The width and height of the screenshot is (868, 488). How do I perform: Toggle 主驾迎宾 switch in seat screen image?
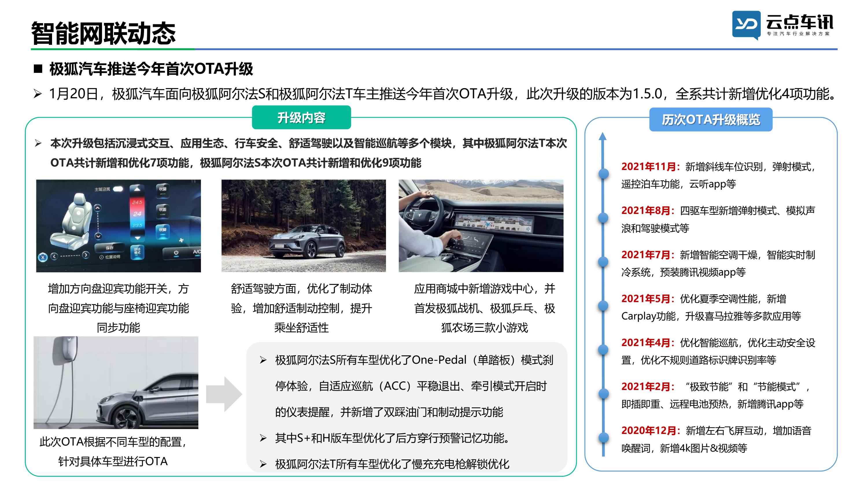(118, 189)
